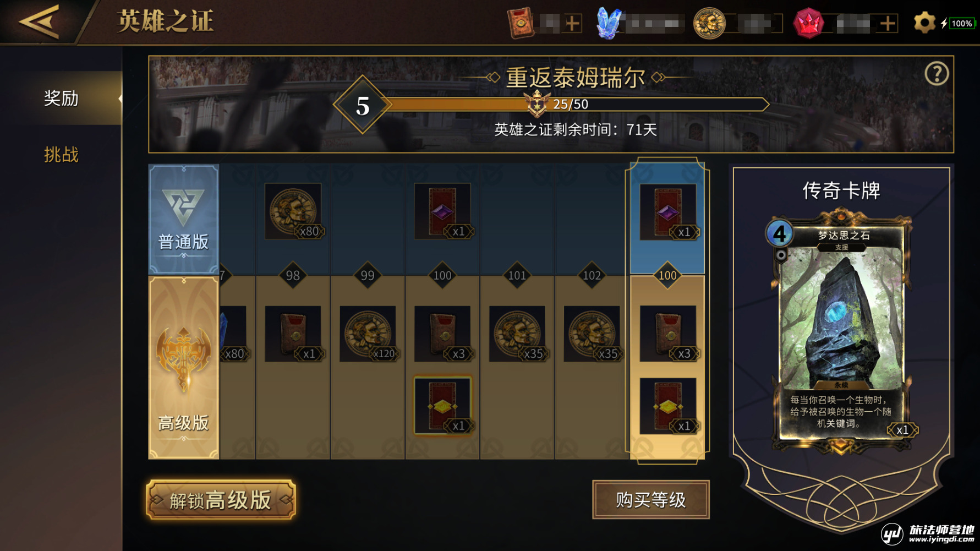
Task: Select the 普通版 standard track header
Action: [184, 219]
